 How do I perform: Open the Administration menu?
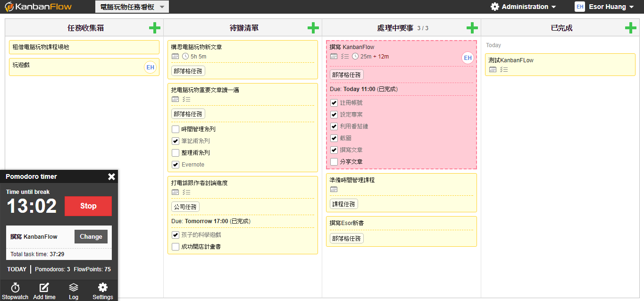point(523,7)
